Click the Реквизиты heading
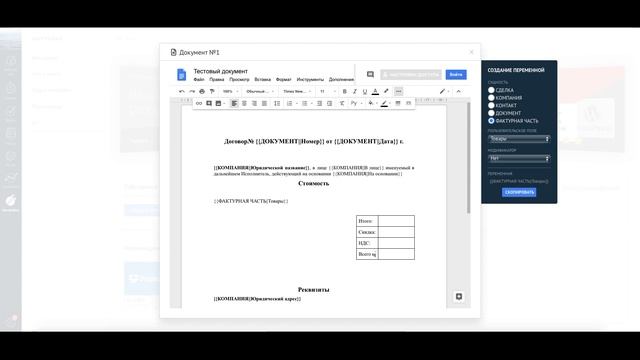The width and height of the screenshot is (640, 360). [x=313, y=289]
